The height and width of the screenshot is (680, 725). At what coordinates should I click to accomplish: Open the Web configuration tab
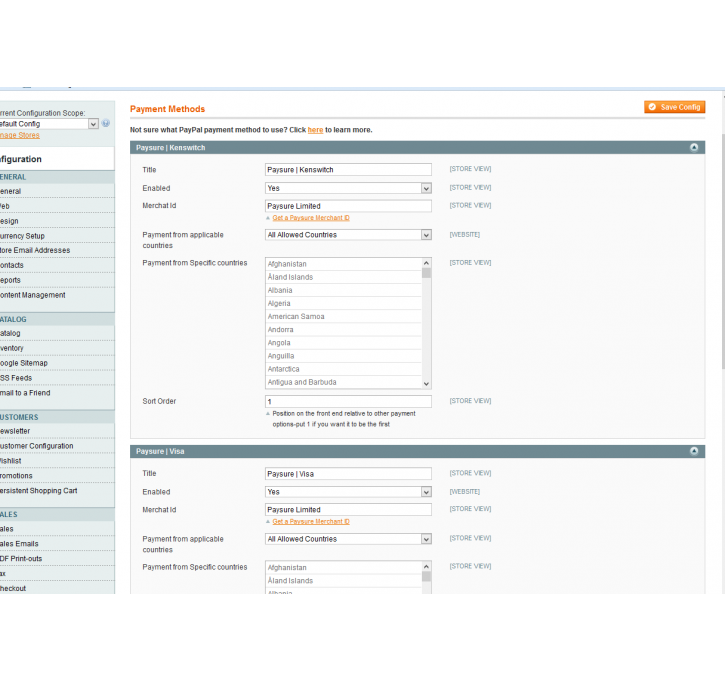click(x=57, y=206)
